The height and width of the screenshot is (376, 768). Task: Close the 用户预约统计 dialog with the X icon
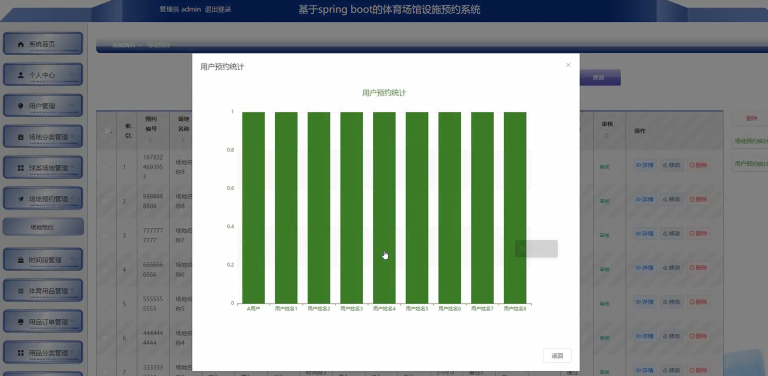(568, 65)
